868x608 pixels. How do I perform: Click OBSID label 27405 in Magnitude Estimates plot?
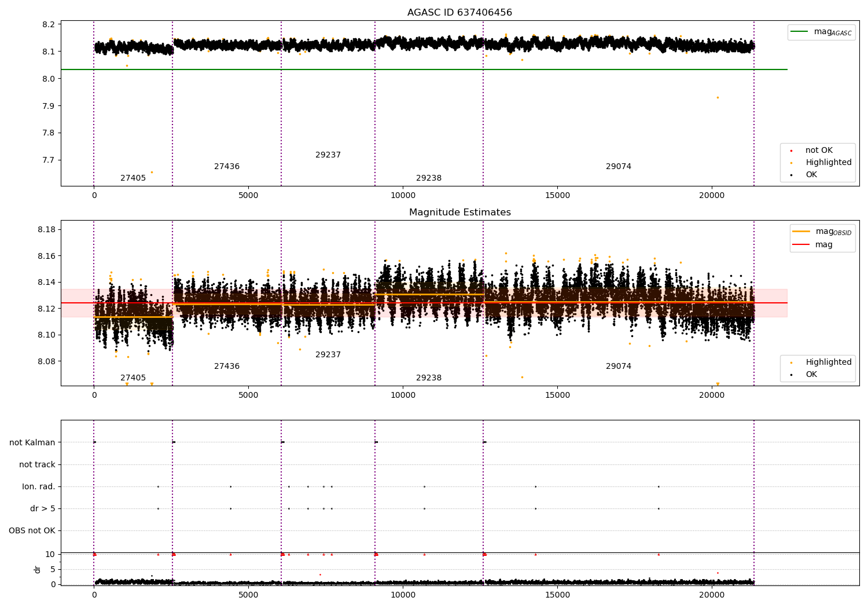(x=133, y=378)
